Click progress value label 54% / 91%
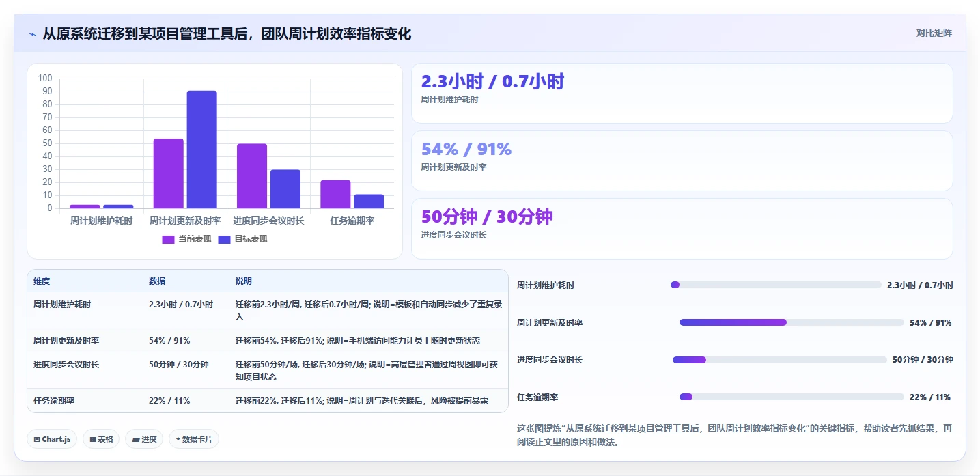 click(x=930, y=322)
